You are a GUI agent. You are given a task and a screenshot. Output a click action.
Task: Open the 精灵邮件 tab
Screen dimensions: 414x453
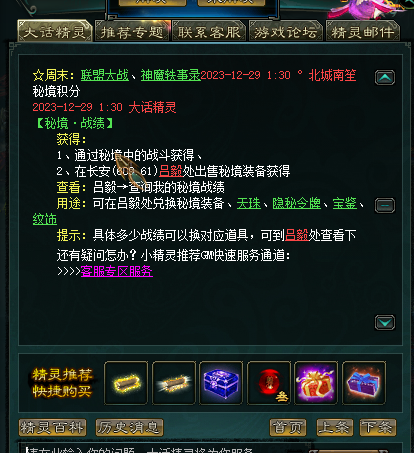[363, 32]
